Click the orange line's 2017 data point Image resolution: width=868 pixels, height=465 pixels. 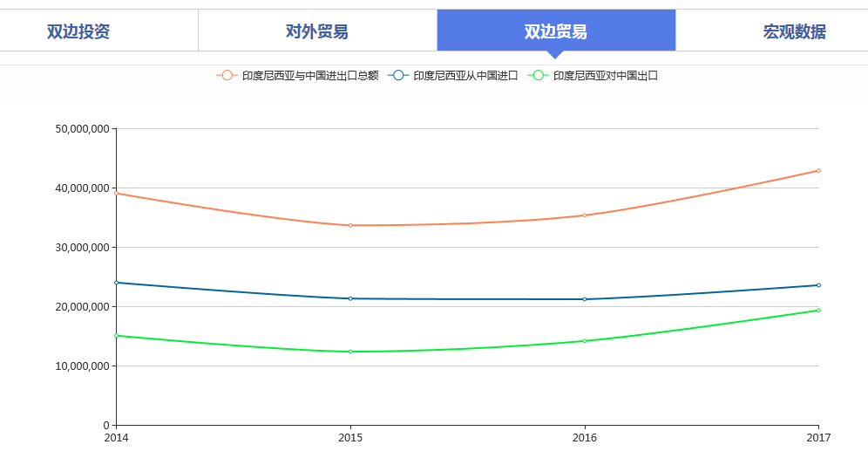click(818, 170)
